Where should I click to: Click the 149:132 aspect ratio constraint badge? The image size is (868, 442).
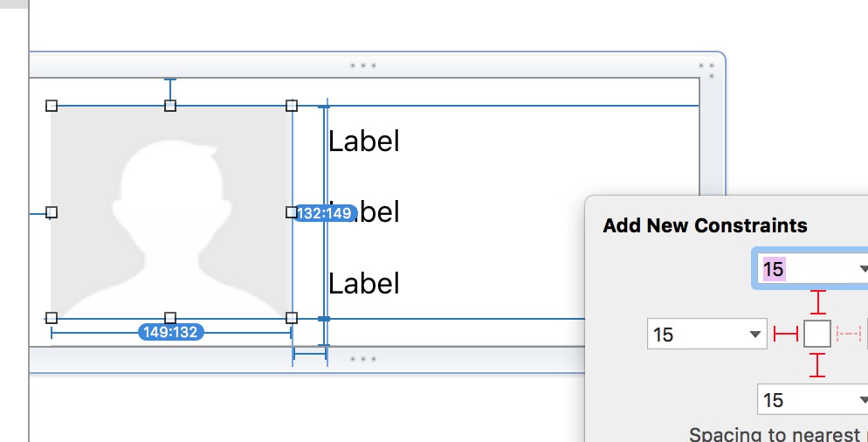click(x=170, y=332)
